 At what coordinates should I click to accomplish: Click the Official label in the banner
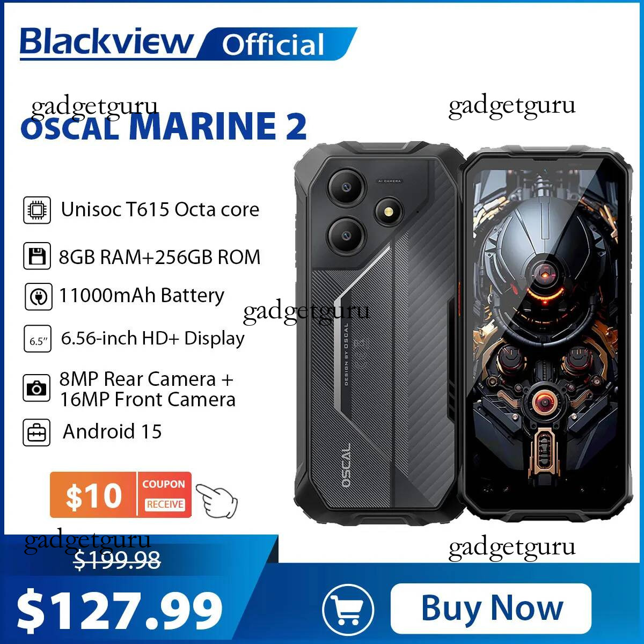pos(273,45)
